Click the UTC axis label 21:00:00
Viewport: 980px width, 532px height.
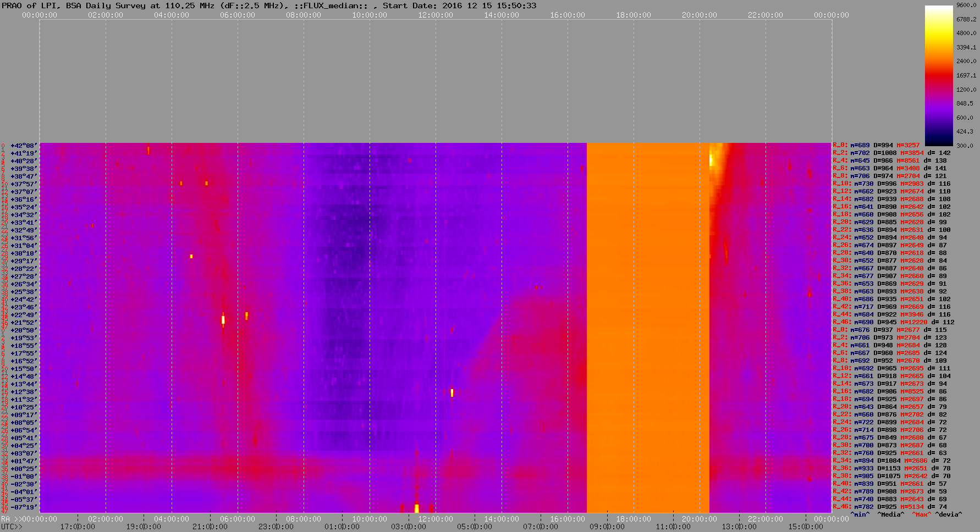210,527
